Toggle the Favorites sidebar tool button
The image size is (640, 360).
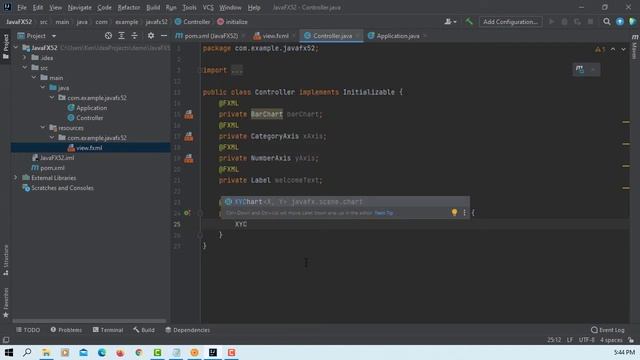tap(6, 302)
